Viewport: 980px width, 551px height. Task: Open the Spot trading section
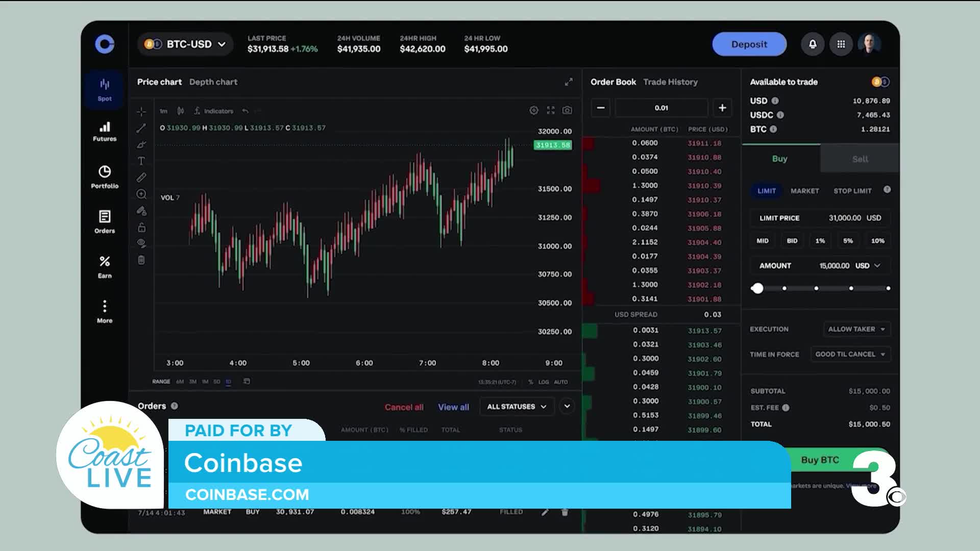pyautogui.click(x=105, y=90)
